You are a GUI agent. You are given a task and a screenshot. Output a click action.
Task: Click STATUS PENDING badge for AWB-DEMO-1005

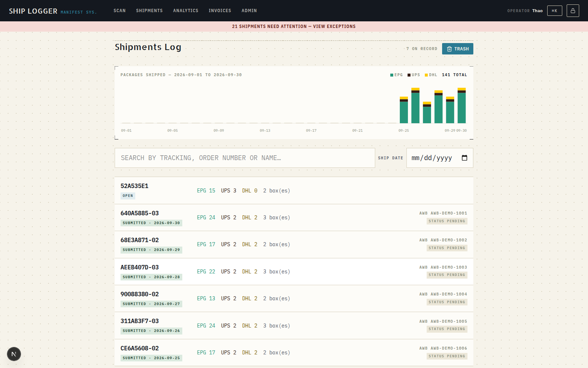point(447,329)
